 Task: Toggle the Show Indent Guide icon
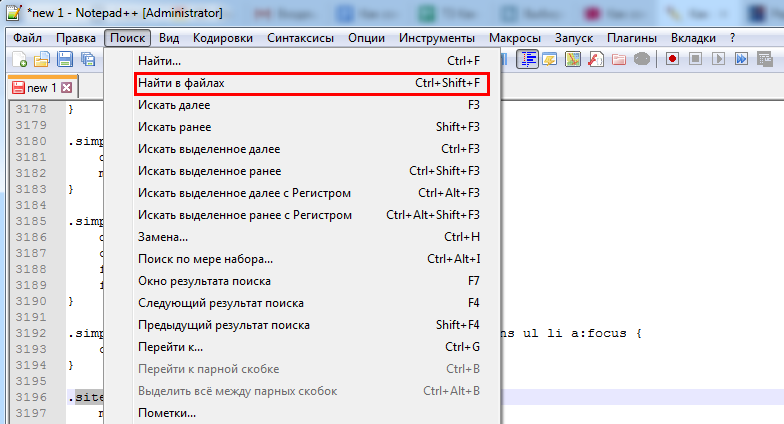pyautogui.click(x=527, y=59)
